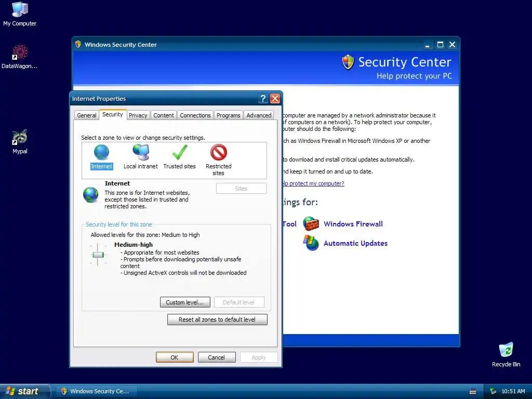The height and width of the screenshot is (399, 532).
Task: Click 'Allowed levels for this zone' text
Action: 145,235
